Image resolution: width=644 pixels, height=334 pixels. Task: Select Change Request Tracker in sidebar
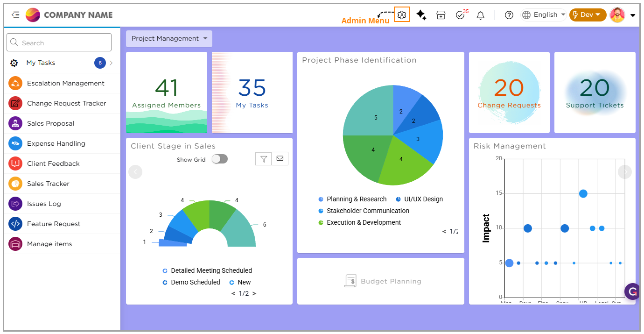(x=66, y=103)
